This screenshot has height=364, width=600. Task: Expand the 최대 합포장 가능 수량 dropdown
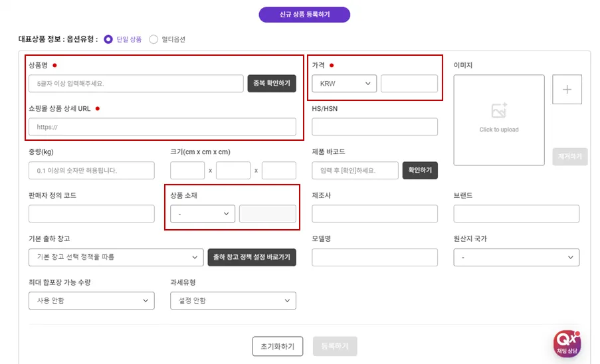91,301
